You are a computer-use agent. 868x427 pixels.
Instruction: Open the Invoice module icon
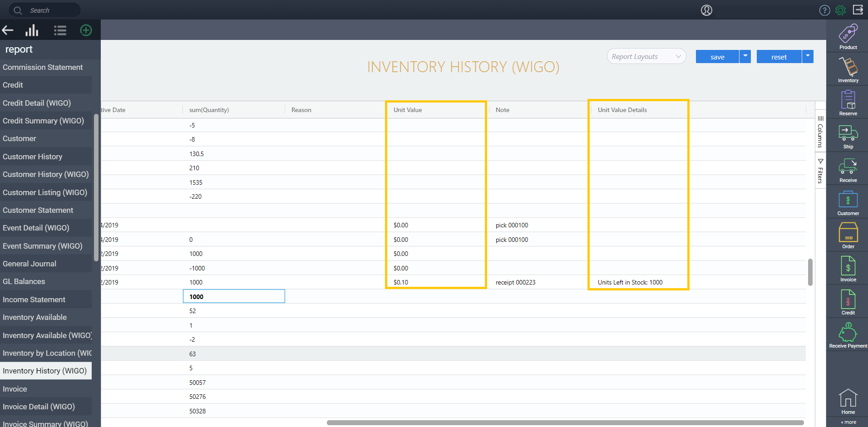click(848, 269)
